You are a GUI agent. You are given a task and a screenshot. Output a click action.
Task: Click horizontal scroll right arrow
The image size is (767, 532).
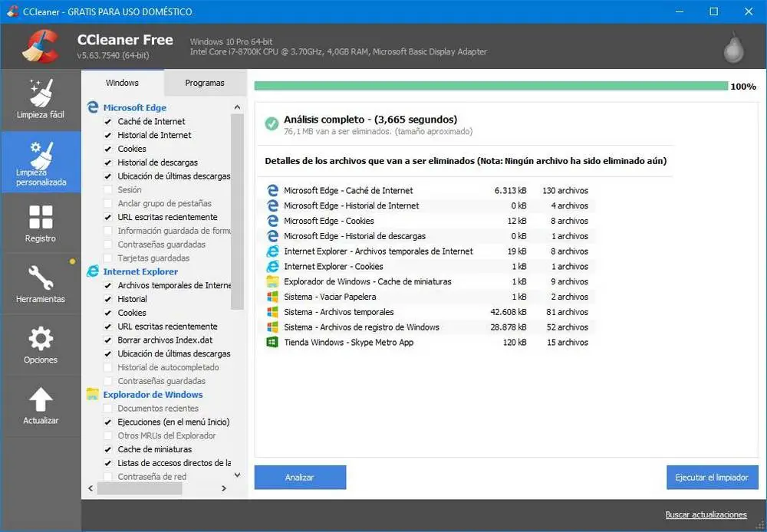[224, 488]
